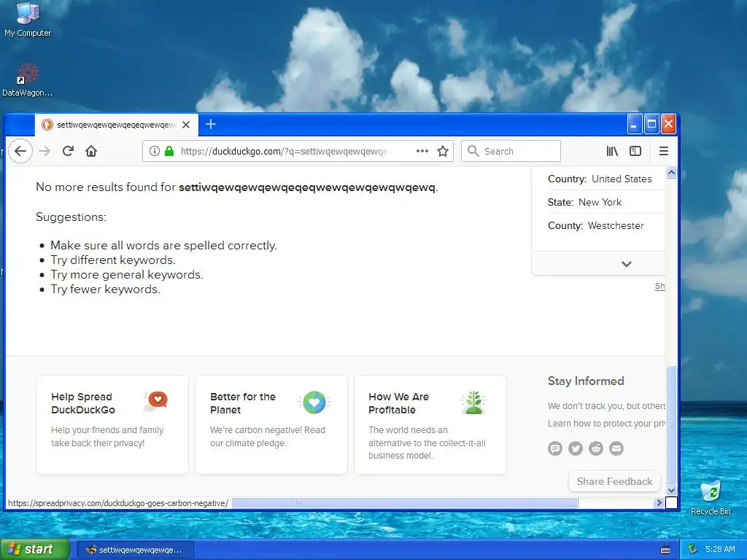Open the Windows start menu
This screenshot has height=560, width=747.
(34, 550)
